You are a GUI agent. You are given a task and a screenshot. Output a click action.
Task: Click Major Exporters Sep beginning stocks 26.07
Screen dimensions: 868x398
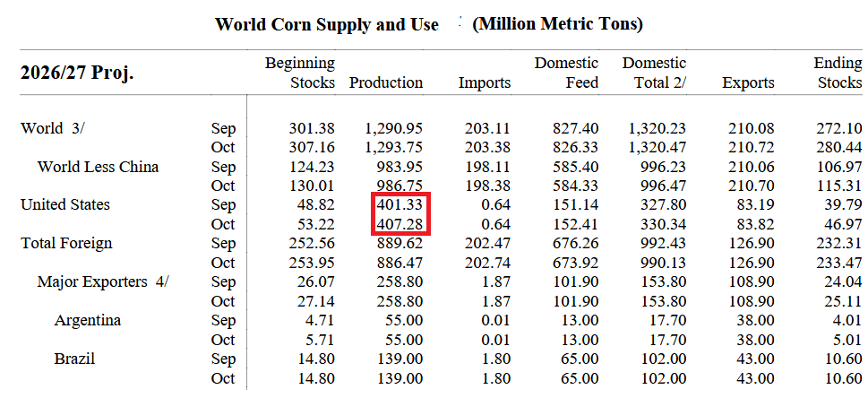(x=315, y=282)
